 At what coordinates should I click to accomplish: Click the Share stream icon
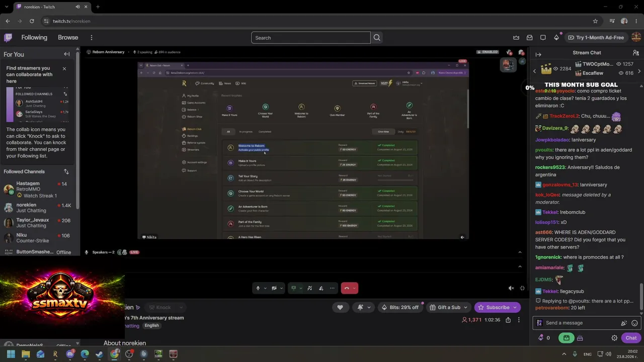(508, 320)
